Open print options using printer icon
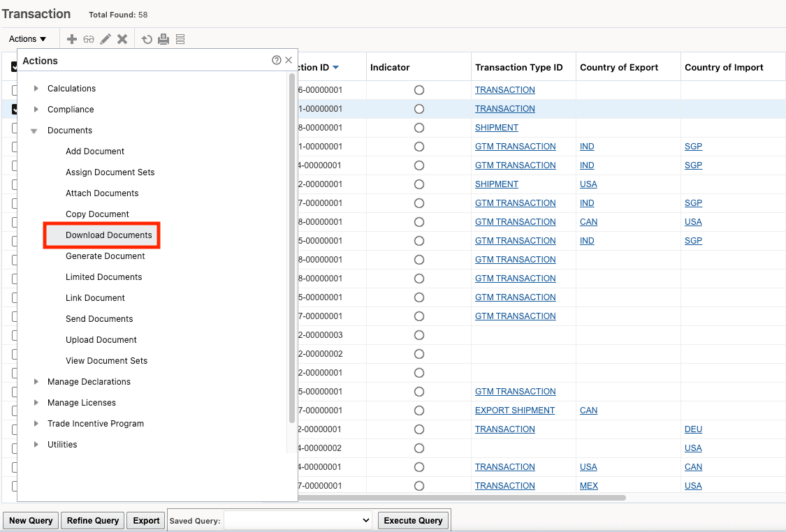Image resolution: width=786 pixels, height=532 pixels. [163, 38]
